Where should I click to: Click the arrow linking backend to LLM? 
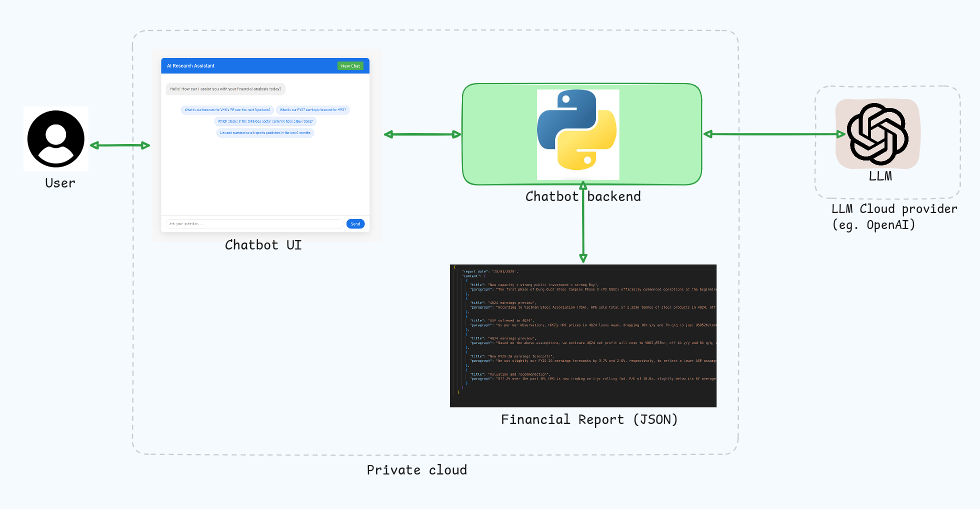click(x=774, y=134)
